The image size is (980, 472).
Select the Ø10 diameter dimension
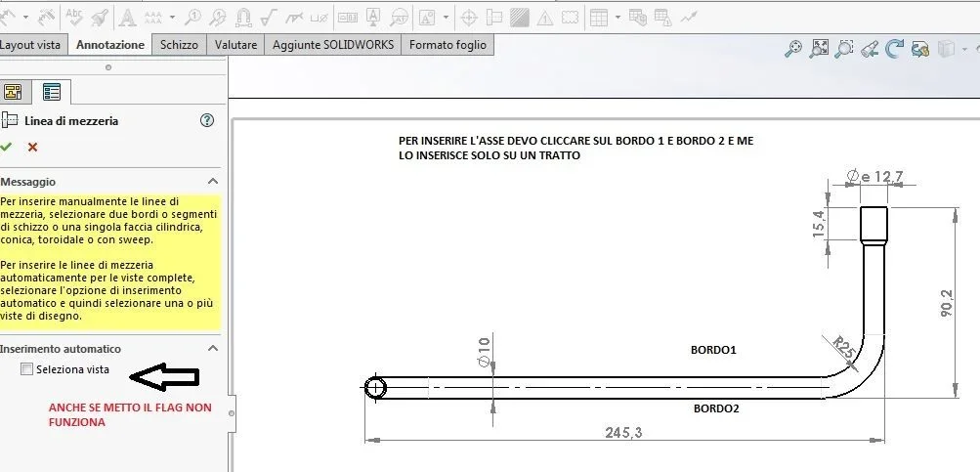tap(485, 352)
